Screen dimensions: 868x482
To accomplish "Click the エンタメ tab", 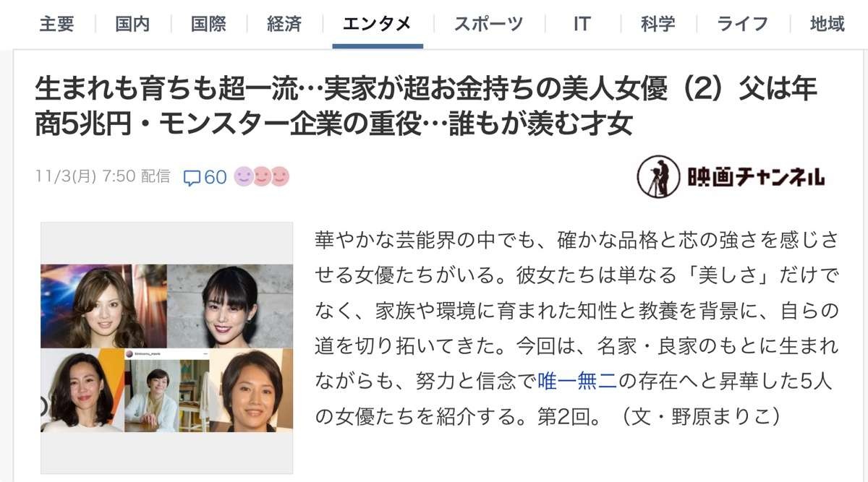I will [377, 24].
